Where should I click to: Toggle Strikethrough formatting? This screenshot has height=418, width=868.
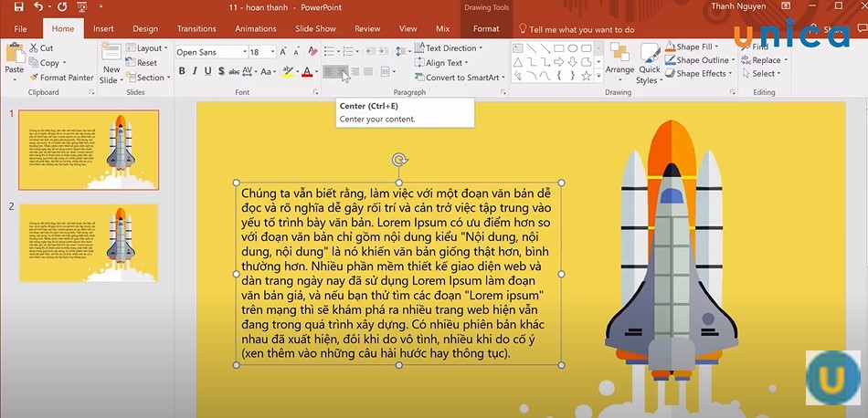pos(234,71)
